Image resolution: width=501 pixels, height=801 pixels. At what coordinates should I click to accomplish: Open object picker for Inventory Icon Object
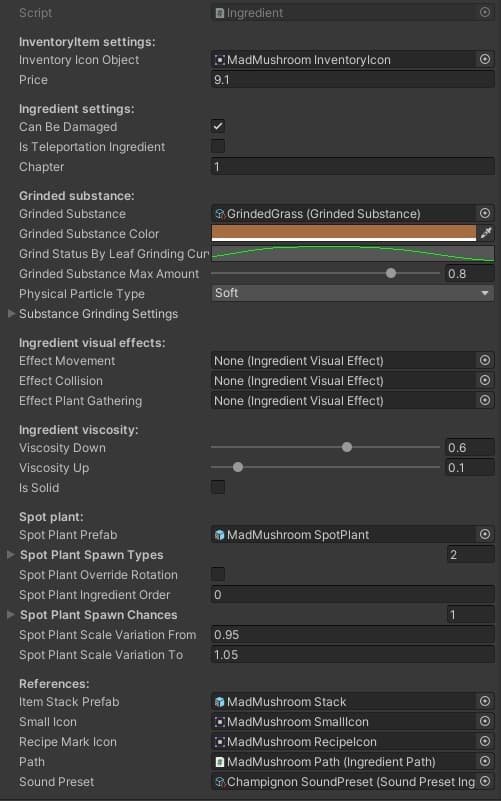coord(485,59)
